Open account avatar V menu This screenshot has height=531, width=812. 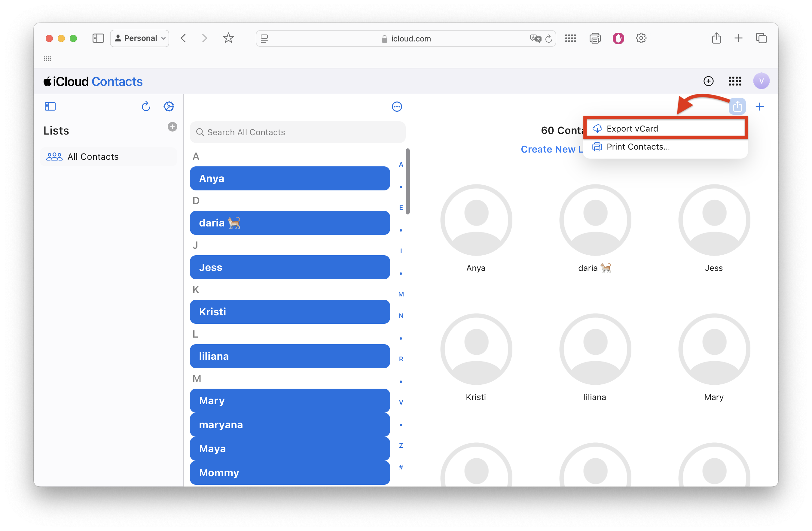pos(761,81)
